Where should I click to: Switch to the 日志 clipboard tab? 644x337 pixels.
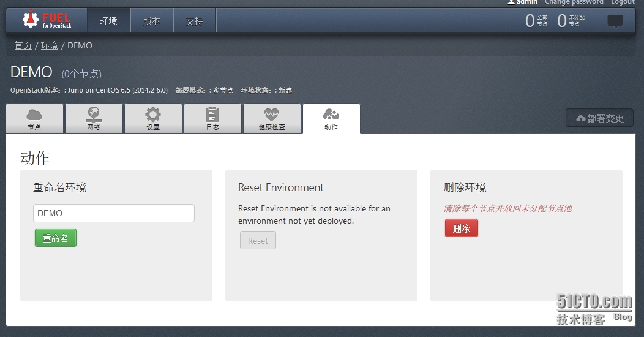(x=212, y=118)
